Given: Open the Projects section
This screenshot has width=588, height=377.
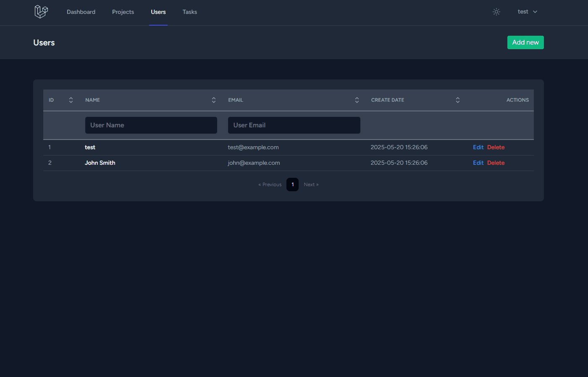Looking at the screenshot, I should click(x=123, y=12).
